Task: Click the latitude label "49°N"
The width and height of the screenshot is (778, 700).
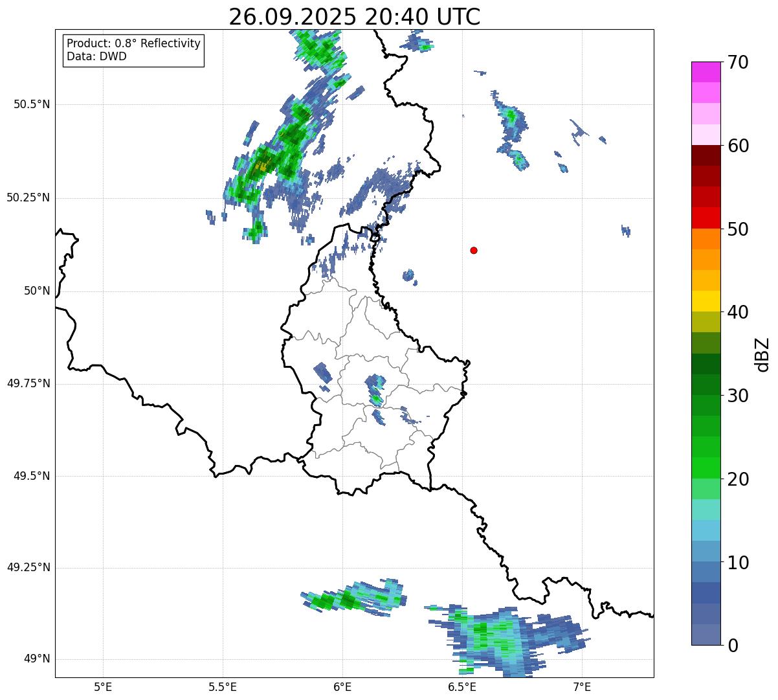Action: [37, 659]
